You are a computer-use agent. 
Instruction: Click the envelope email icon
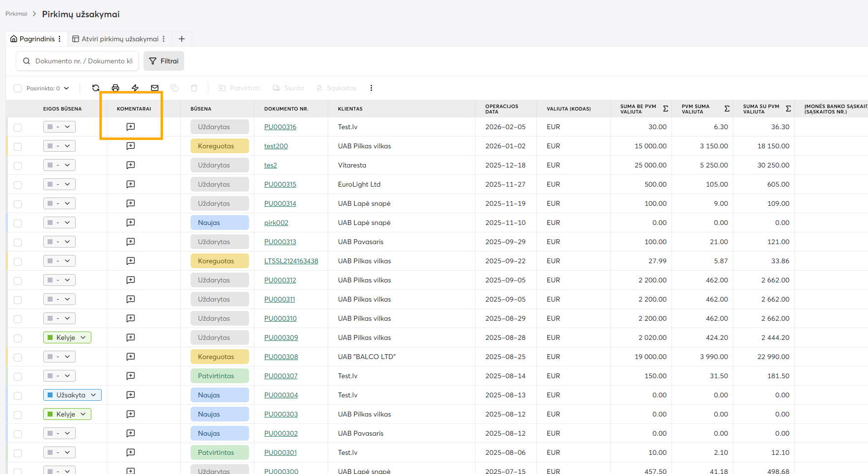(x=155, y=88)
